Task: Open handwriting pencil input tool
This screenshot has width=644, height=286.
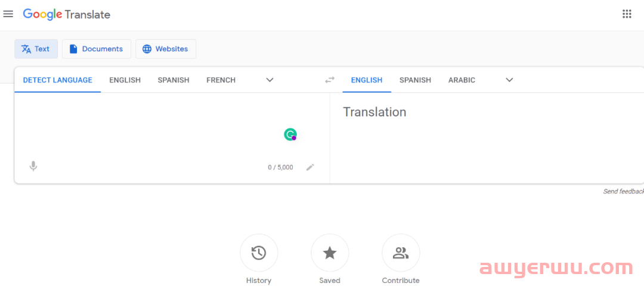Action: tap(310, 167)
